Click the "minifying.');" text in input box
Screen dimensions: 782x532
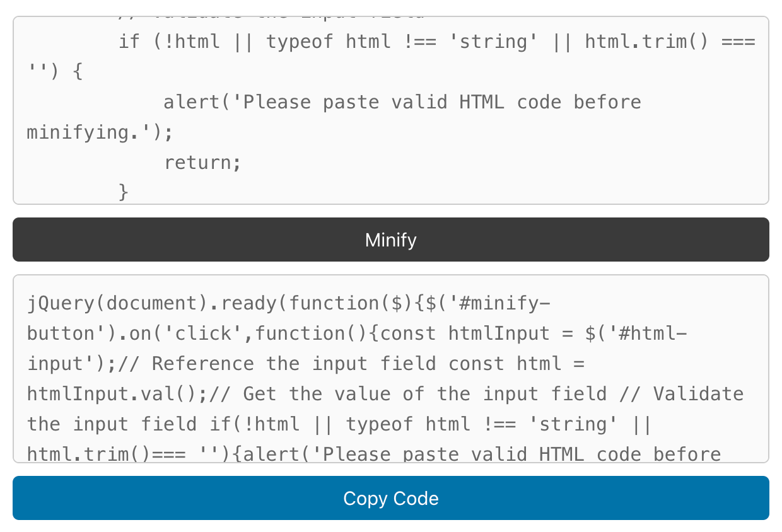pos(100,132)
